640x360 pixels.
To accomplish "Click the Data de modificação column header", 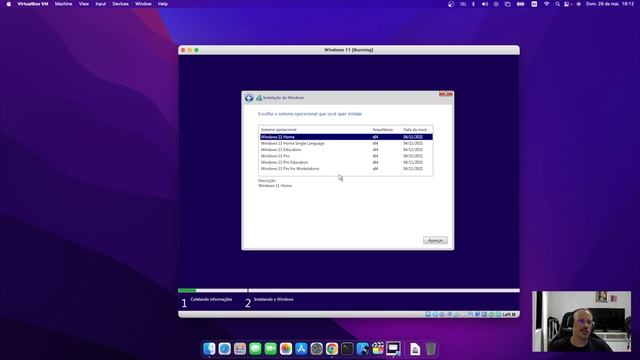I will 416,130.
